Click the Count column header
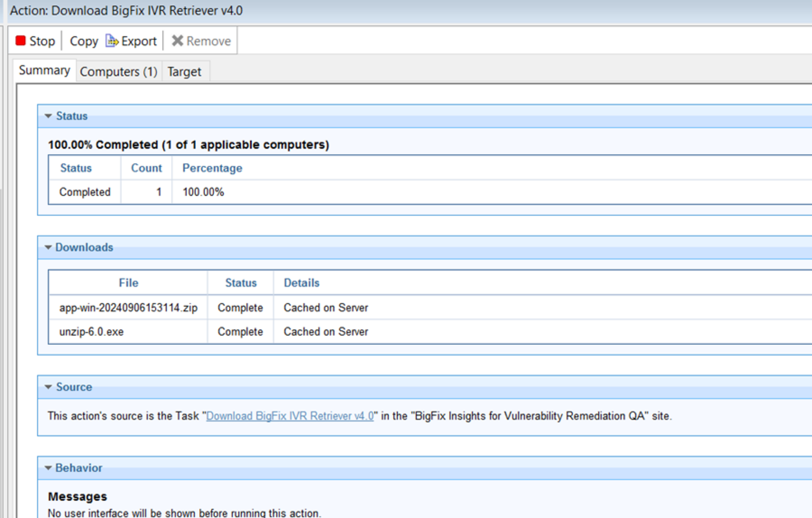Image resolution: width=812 pixels, height=518 pixels. 147,168
